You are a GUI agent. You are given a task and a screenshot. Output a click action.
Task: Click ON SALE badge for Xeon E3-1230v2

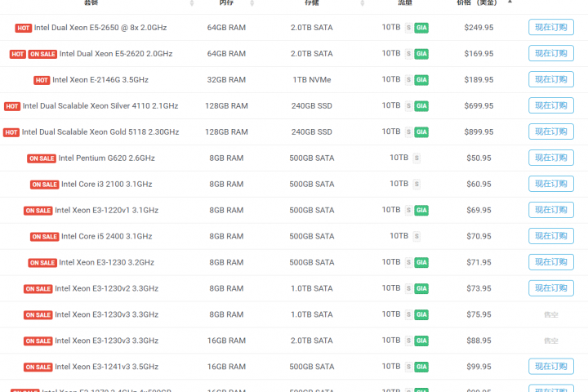(x=38, y=289)
